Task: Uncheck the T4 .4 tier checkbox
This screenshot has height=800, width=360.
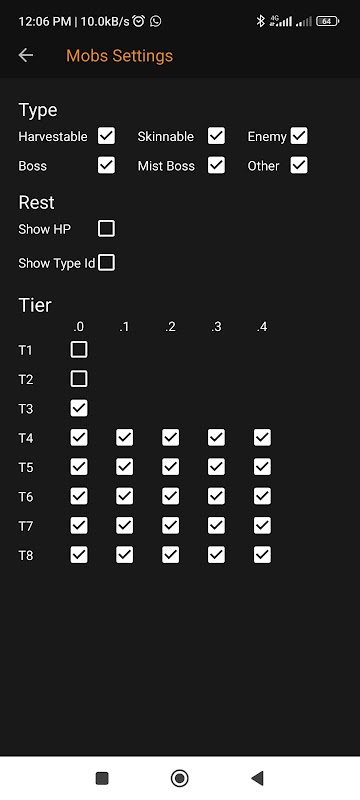Action: [262, 437]
